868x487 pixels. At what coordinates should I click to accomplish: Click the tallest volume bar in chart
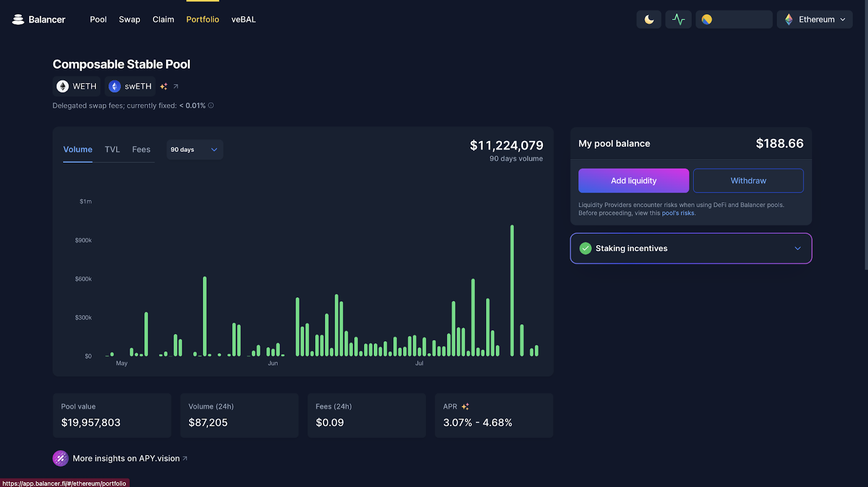[x=512, y=291]
